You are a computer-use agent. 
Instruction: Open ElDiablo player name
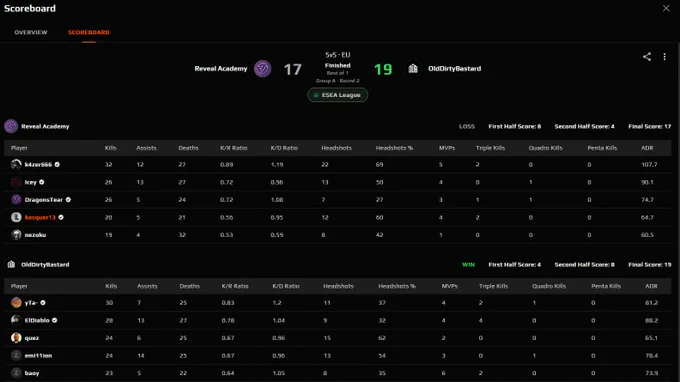pos(37,320)
